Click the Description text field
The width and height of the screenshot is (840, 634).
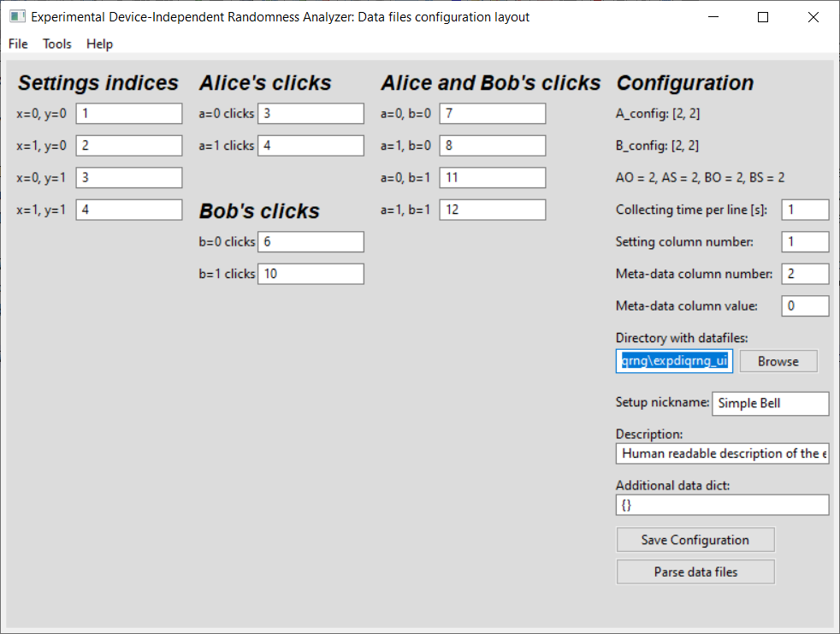(x=722, y=453)
